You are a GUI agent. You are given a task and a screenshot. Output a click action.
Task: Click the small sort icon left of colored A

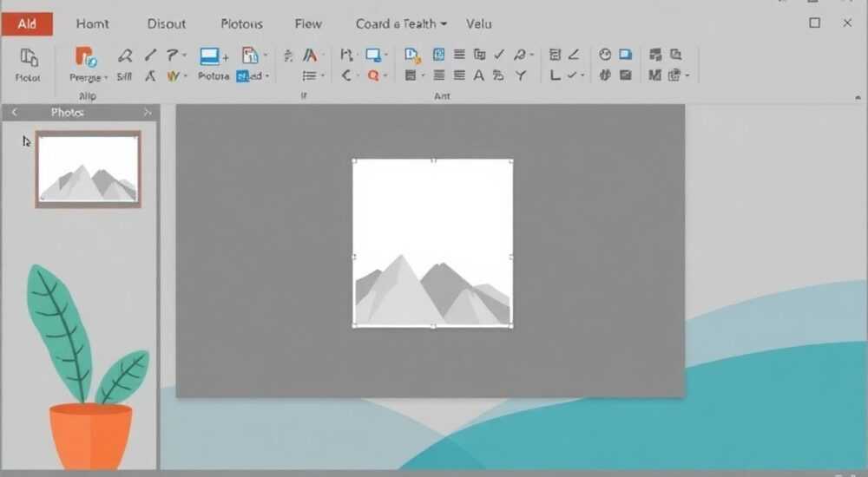pyautogui.click(x=288, y=56)
